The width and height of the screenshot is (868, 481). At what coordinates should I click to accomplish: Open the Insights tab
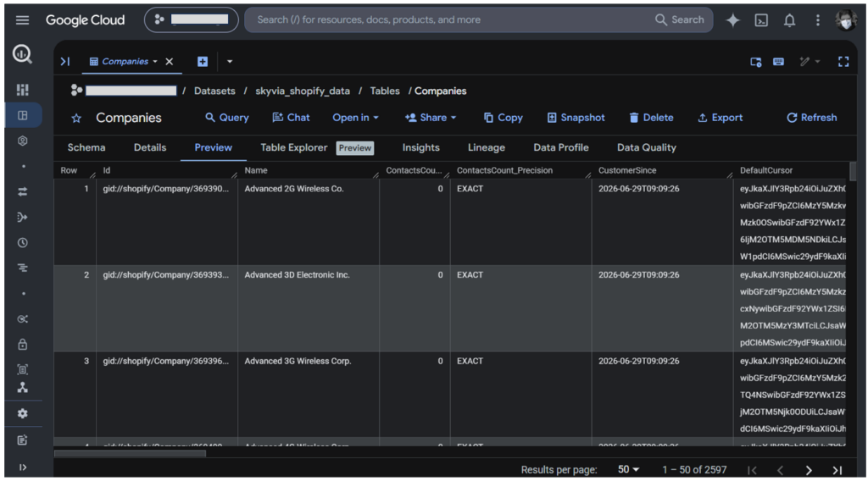click(420, 147)
